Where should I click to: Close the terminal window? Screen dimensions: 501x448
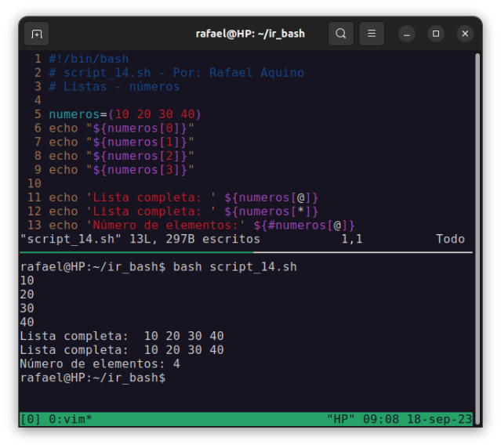pyautogui.click(x=465, y=34)
